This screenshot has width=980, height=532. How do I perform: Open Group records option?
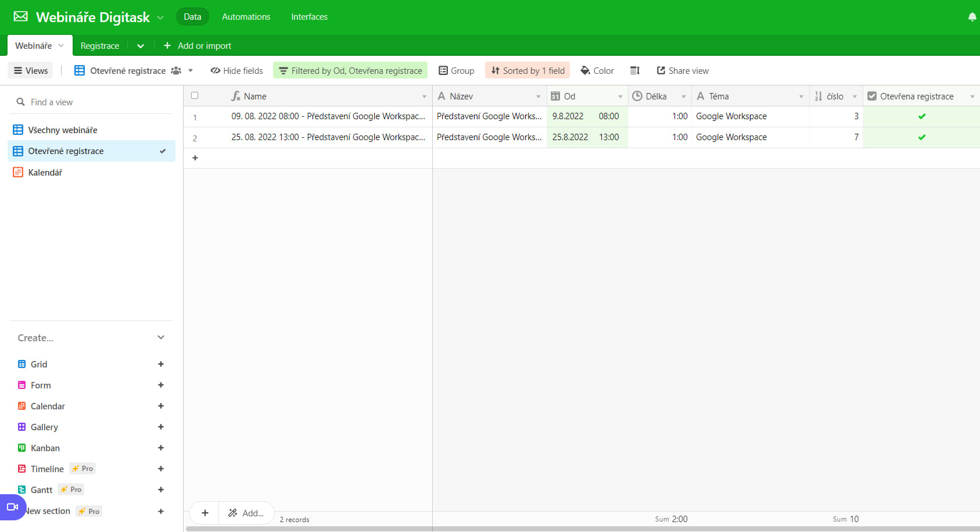pos(457,70)
